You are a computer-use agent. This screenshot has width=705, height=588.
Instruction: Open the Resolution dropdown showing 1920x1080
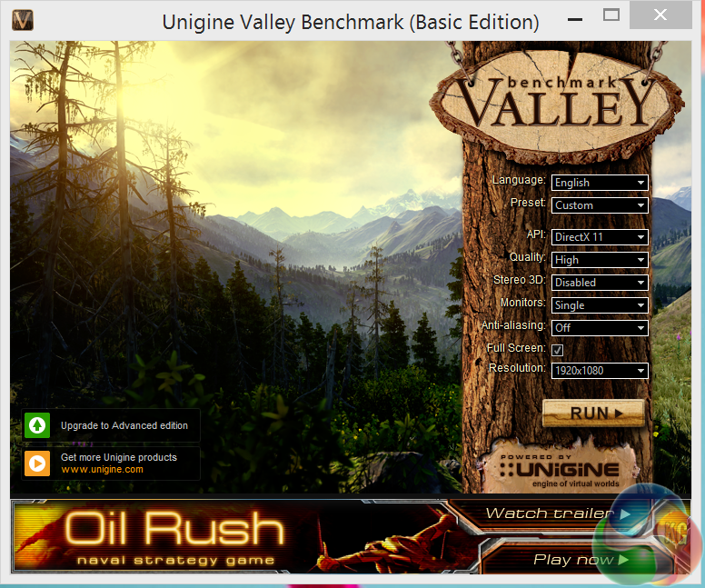pos(600,371)
